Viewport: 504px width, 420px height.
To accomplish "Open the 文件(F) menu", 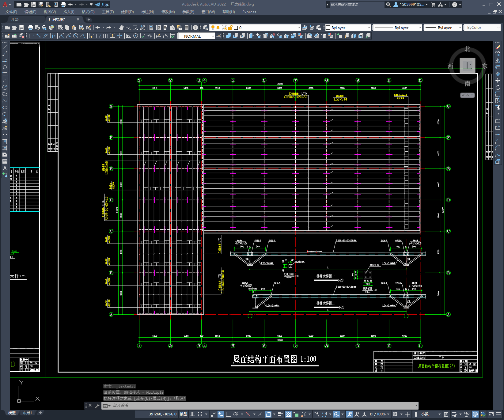I will (x=11, y=12).
